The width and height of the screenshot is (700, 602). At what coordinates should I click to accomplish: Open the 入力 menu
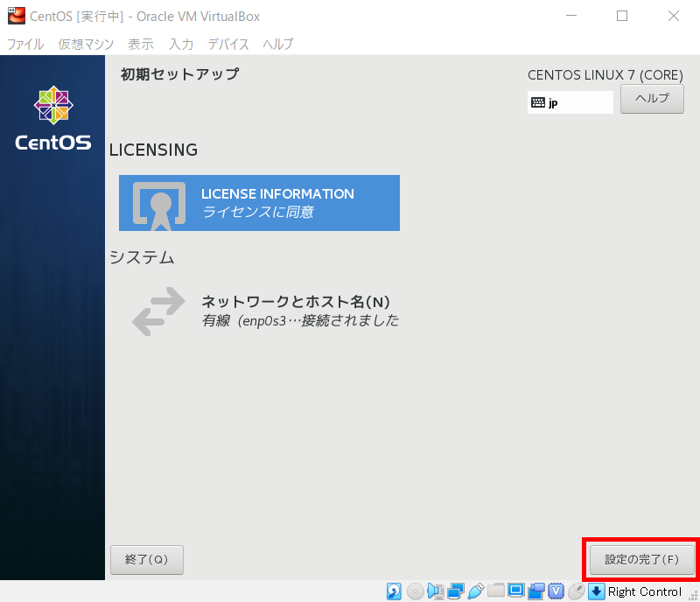click(x=181, y=44)
